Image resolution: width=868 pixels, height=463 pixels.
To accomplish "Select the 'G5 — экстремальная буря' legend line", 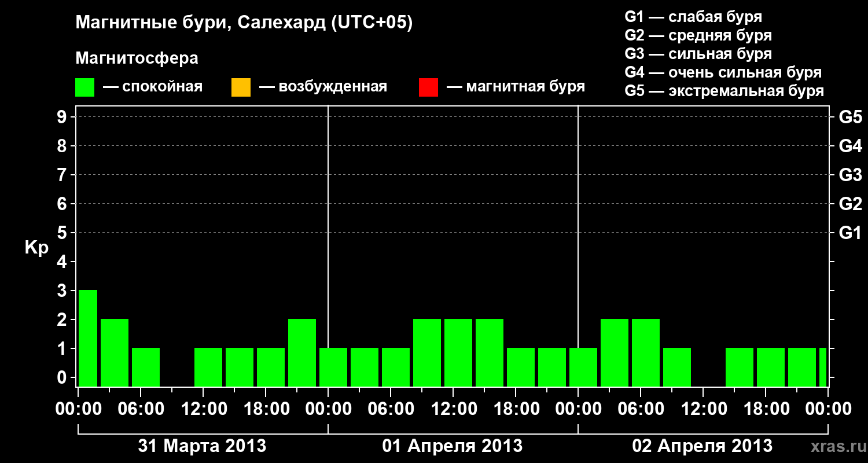I will (x=724, y=91).
